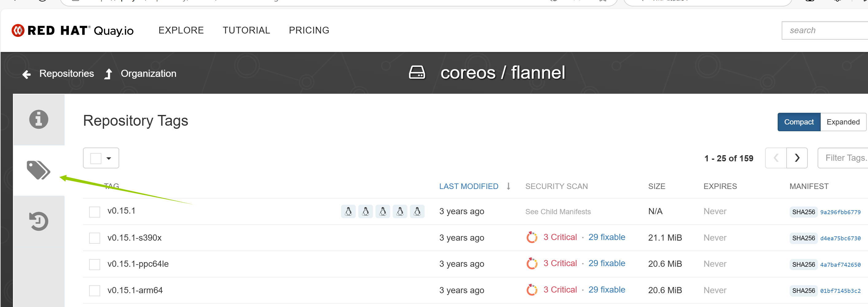Click the SECURITY SCAN column header

556,186
